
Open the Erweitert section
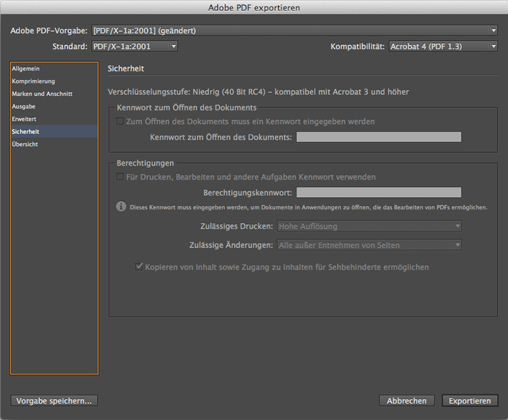click(54, 119)
